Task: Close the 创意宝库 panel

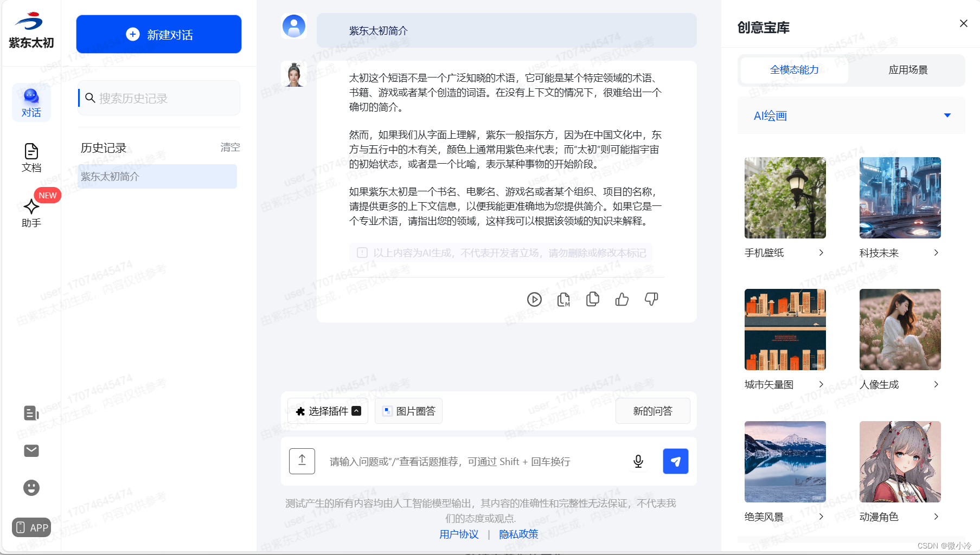Action: click(x=964, y=23)
